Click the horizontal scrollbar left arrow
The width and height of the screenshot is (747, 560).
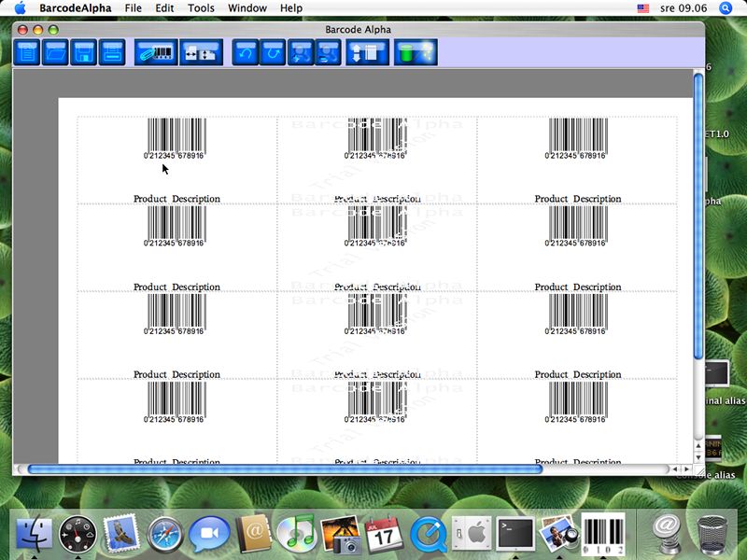(x=675, y=469)
